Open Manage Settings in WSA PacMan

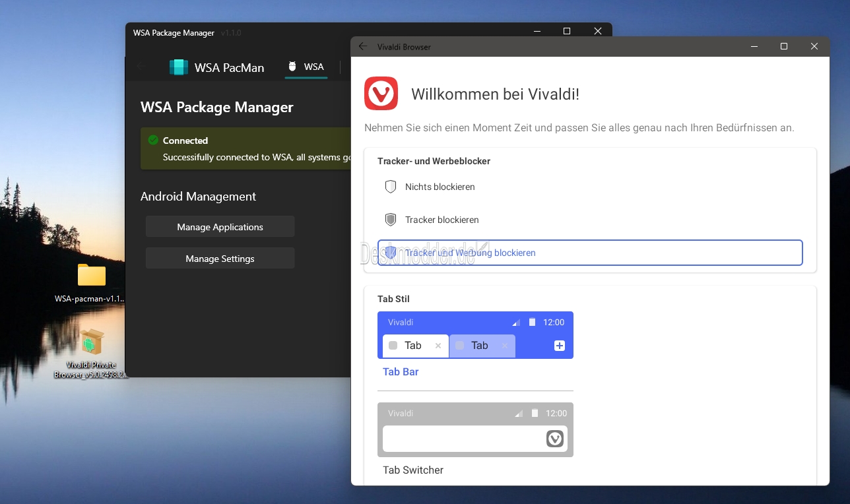pyautogui.click(x=220, y=258)
